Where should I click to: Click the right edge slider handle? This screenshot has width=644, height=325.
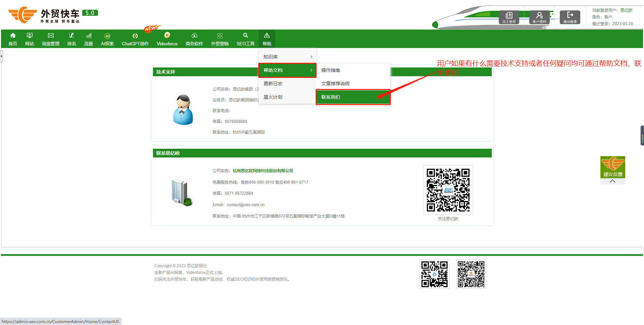tap(642, 135)
